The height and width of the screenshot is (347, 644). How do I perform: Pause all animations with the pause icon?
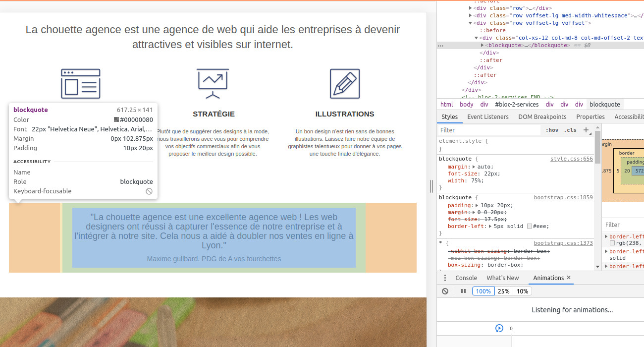[463, 291]
